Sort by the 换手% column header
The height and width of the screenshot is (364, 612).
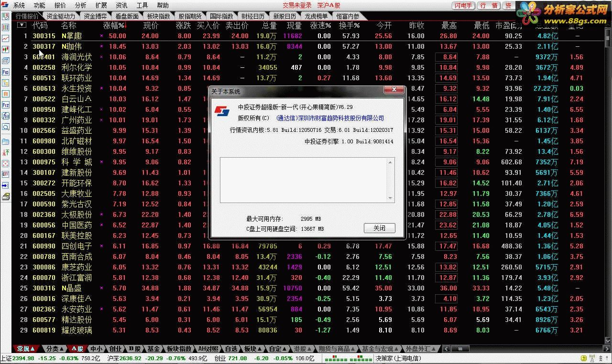[349, 25]
